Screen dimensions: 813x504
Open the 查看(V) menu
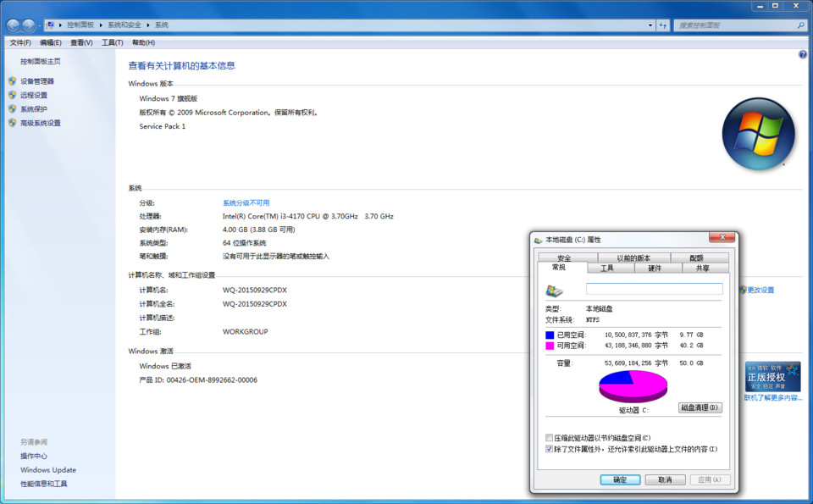click(x=81, y=42)
